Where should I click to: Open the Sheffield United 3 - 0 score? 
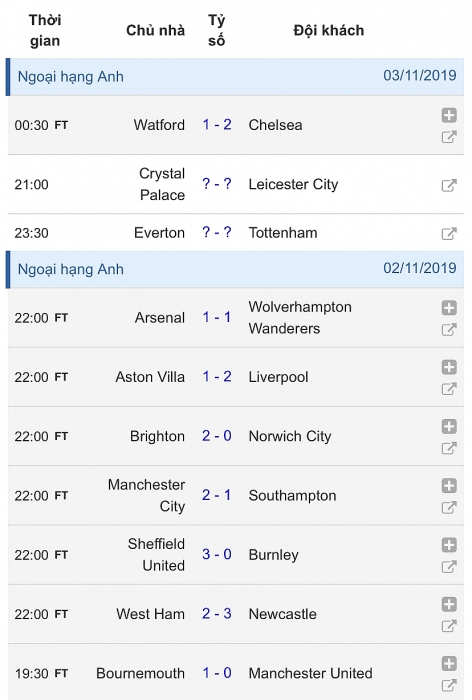(217, 554)
